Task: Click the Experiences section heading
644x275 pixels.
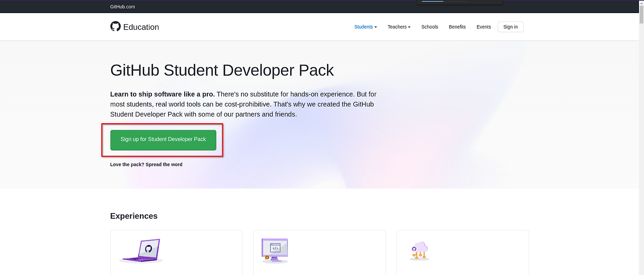Action: (134, 216)
